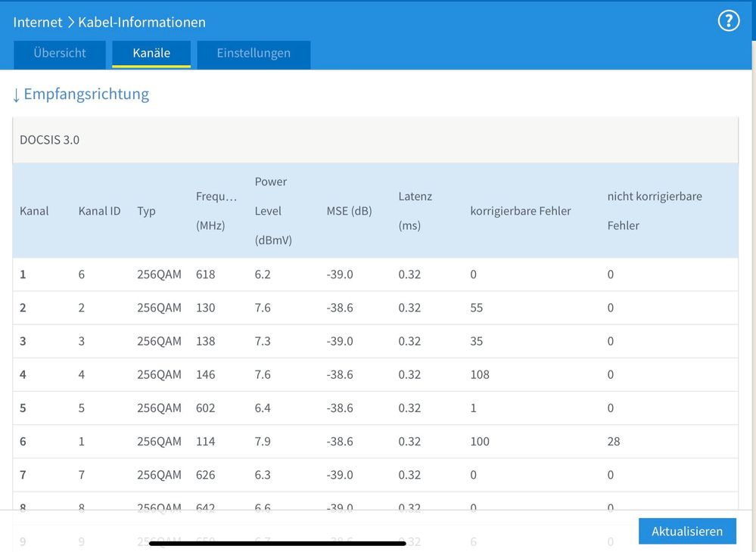The height and width of the screenshot is (552, 756).
Task: Open the help question mark icon
Action: click(x=728, y=21)
